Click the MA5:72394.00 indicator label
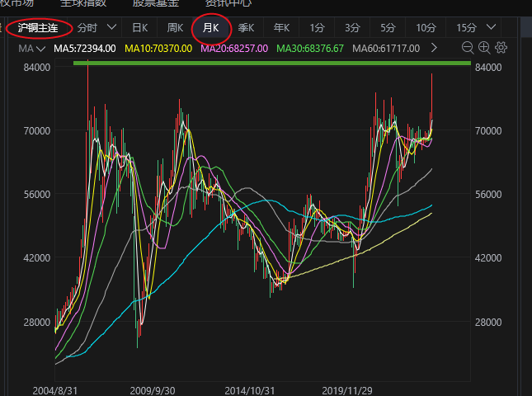The image size is (532, 396). [85, 49]
